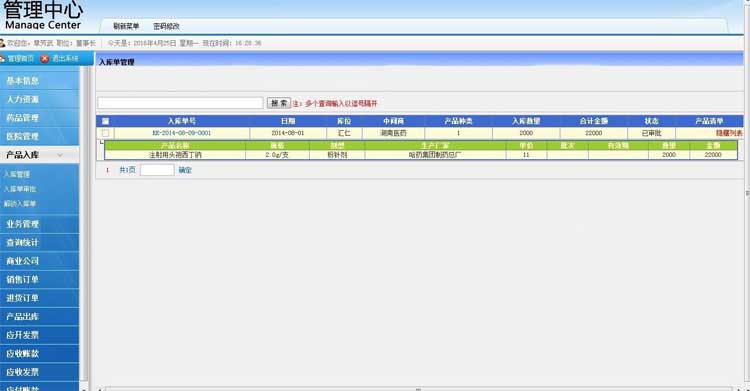Open the 入库单审批 submenu item
Screen dimensions: 750x391
tap(20, 189)
